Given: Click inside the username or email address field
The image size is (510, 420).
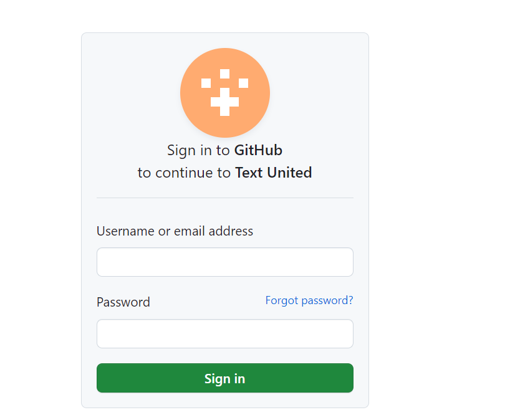Looking at the screenshot, I should tap(224, 262).
